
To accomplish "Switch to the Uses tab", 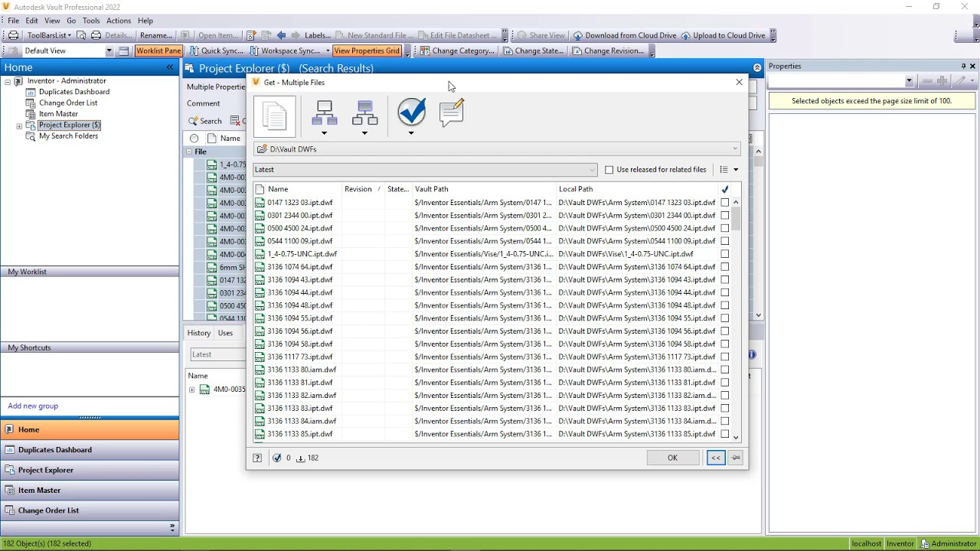I will point(225,333).
